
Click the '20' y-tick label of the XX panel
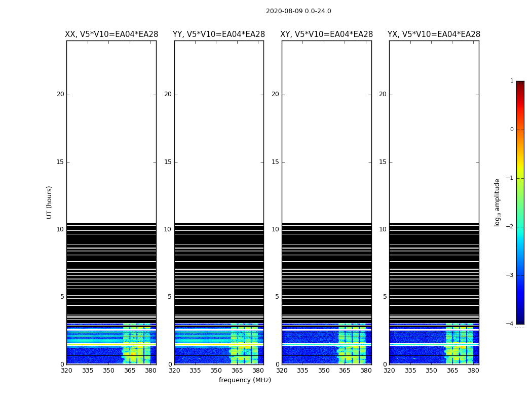60,94
